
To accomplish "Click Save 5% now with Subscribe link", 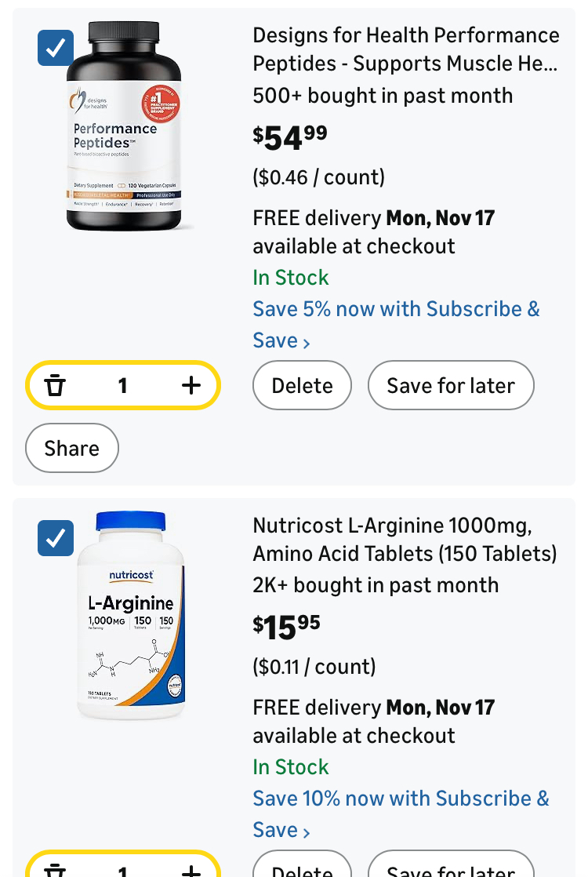I will (396, 309).
